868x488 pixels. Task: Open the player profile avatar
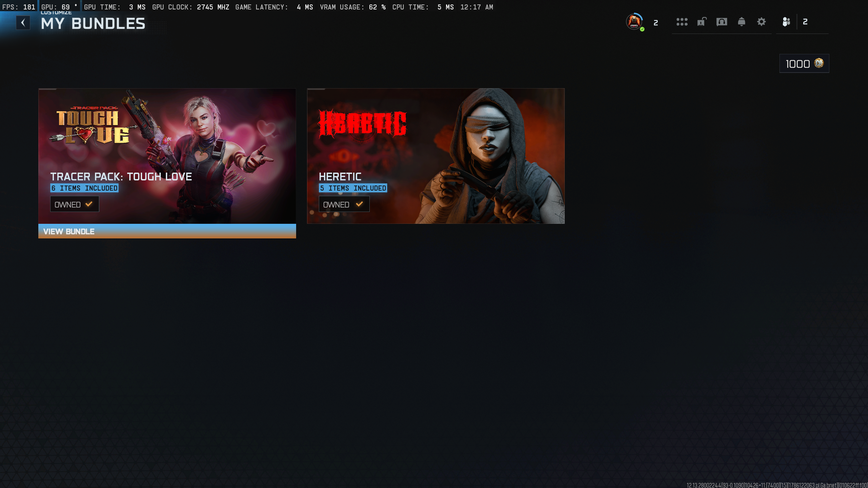click(634, 22)
